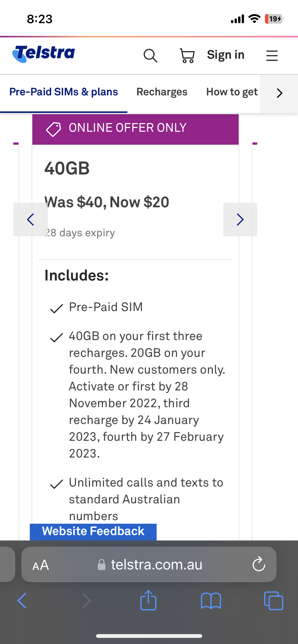Open the shopping cart
The height and width of the screenshot is (644, 298).
tap(187, 55)
